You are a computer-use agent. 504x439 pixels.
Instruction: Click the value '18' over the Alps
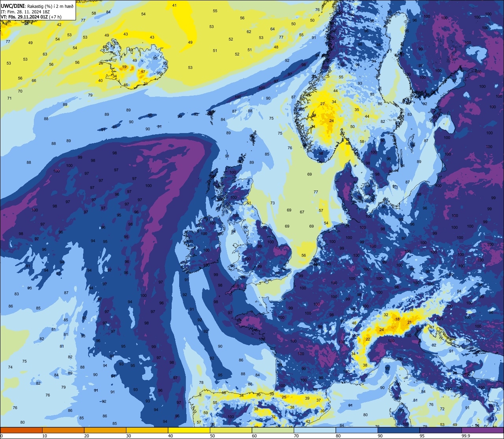398,319
